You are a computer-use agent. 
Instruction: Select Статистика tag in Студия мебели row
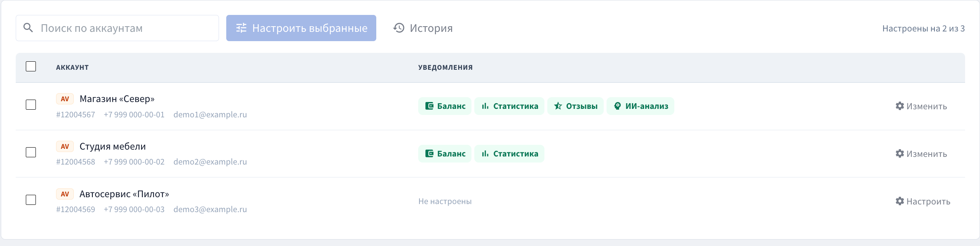509,154
